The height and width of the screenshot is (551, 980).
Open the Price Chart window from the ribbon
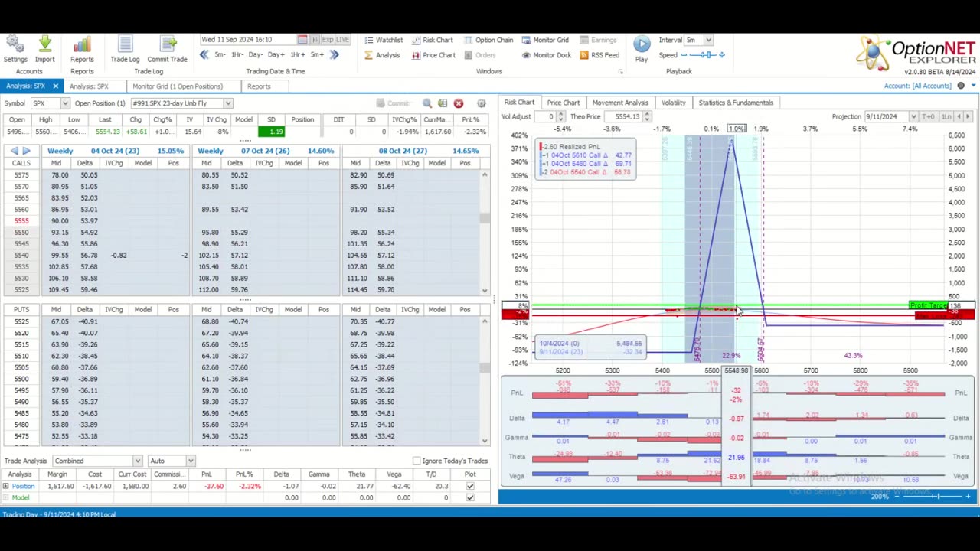[433, 55]
